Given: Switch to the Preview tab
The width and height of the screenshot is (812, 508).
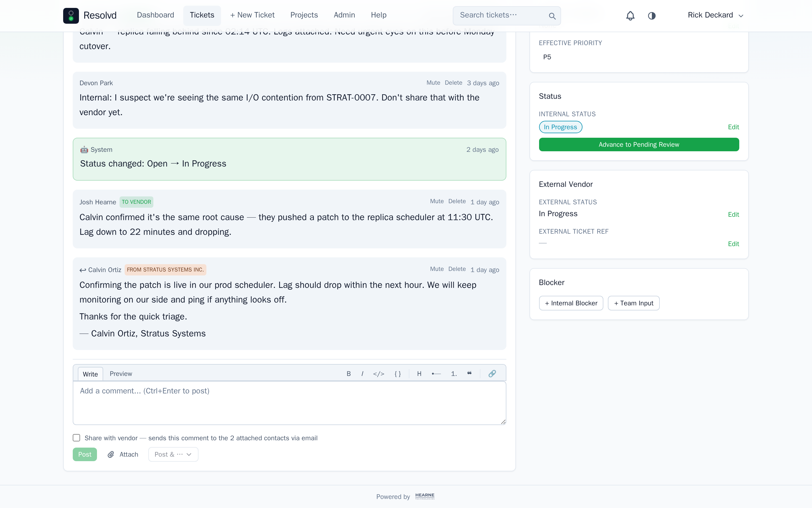Looking at the screenshot, I should point(121,374).
